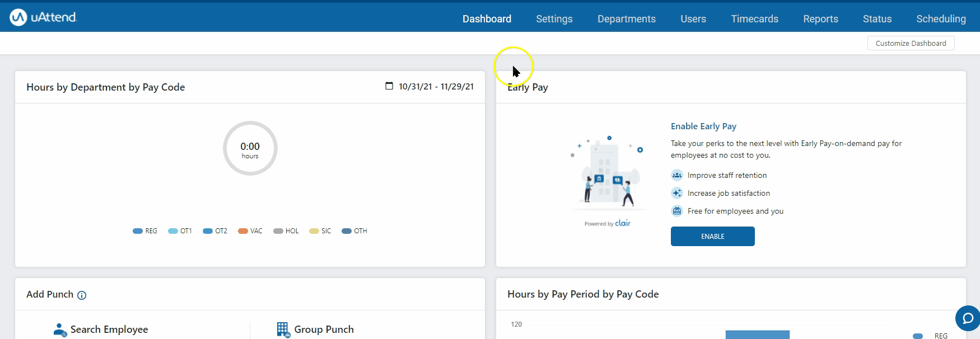Open the 10/31/21 - 11/29/21 date range picker
The image size is (980, 339).
pos(436,87)
